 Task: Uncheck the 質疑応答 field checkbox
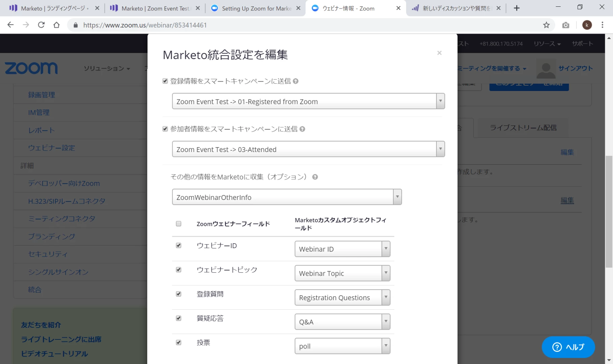click(179, 318)
